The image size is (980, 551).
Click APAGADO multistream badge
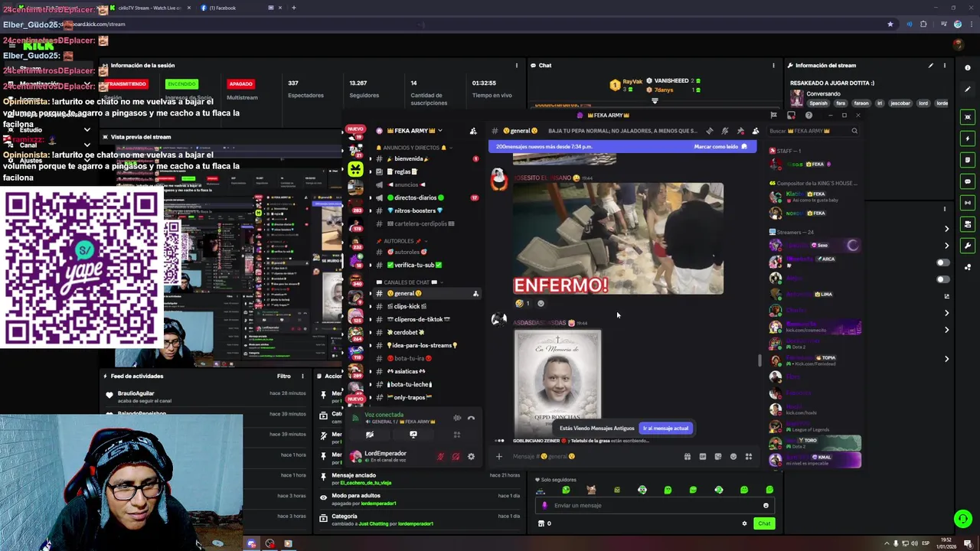pyautogui.click(x=241, y=83)
